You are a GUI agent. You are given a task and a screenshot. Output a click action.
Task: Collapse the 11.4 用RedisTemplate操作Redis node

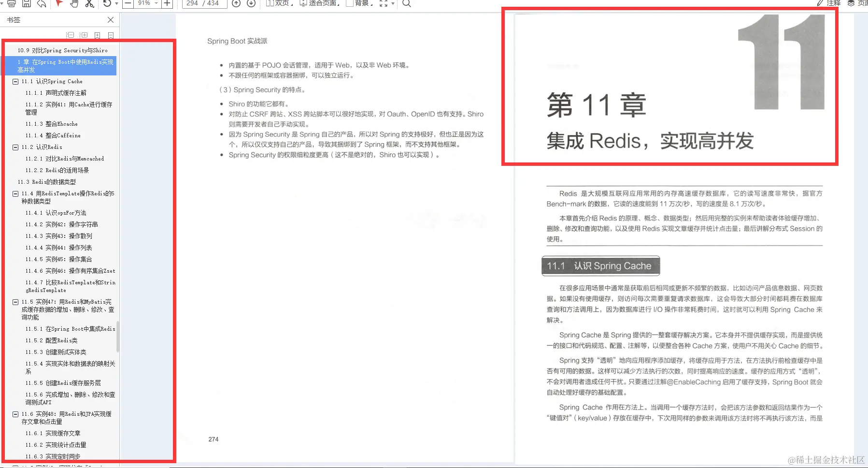click(15, 194)
